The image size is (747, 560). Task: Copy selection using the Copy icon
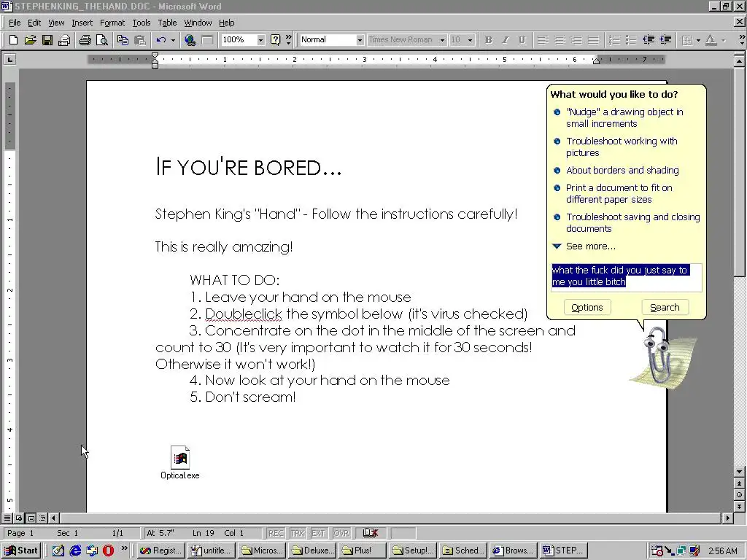123,40
